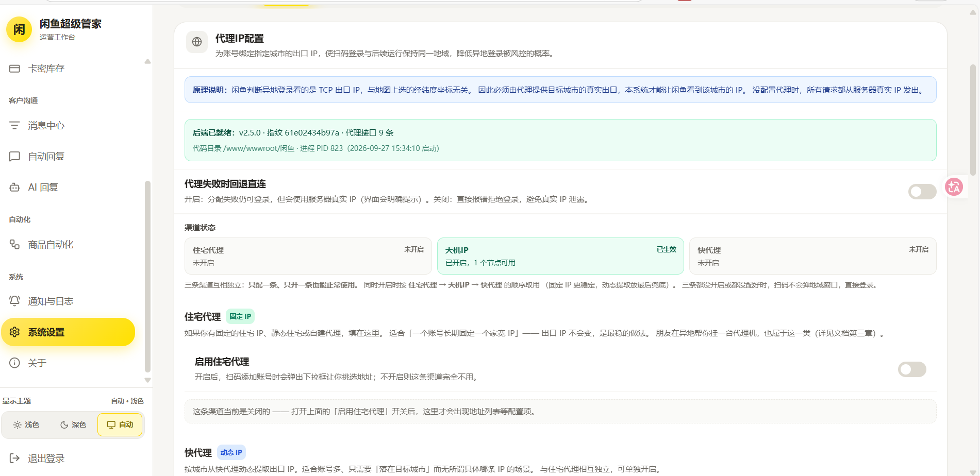Click the globe icon beside 代理IP配置
980x476 pixels.
[x=197, y=42]
